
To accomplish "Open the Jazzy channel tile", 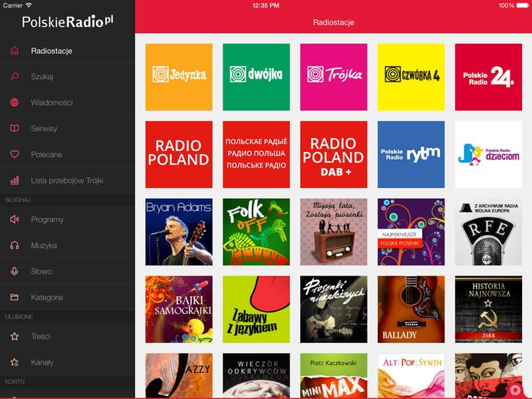I will pyautogui.click(x=179, y=375).
